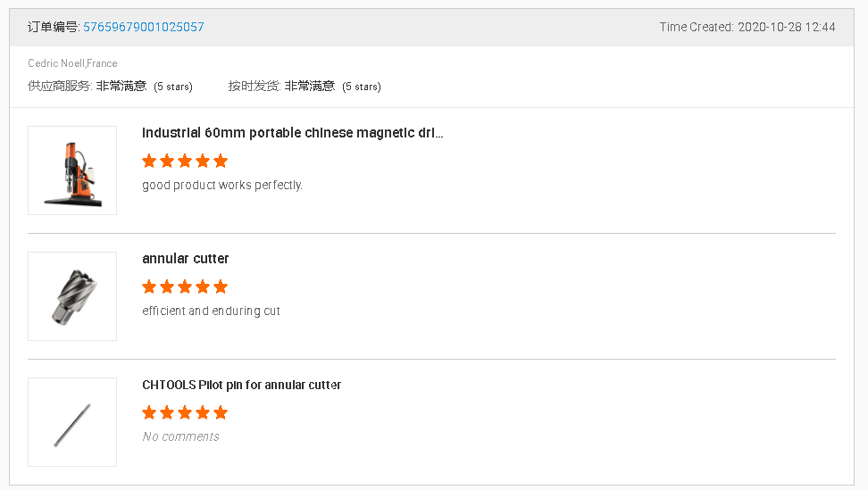This screenshot has width=868, height=490.
Task: Click reviewer name Cedric Noell, France
Action: (x=72, y=63)
